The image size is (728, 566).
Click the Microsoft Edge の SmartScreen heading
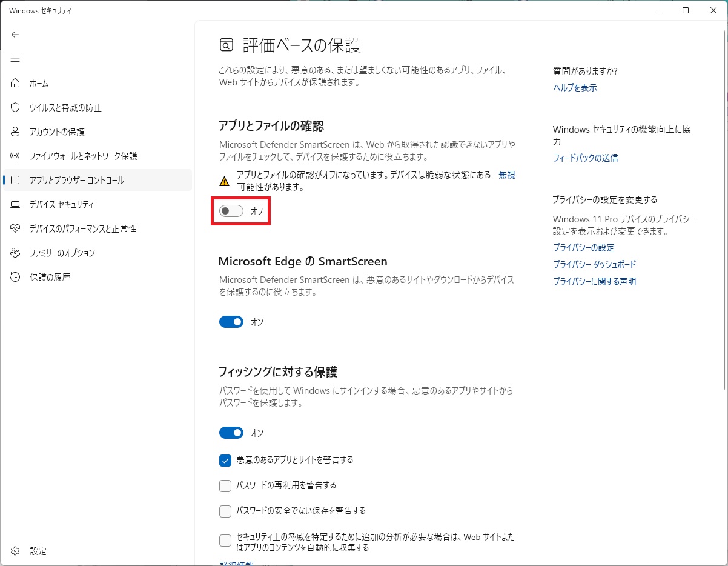(x=303, y=261)
